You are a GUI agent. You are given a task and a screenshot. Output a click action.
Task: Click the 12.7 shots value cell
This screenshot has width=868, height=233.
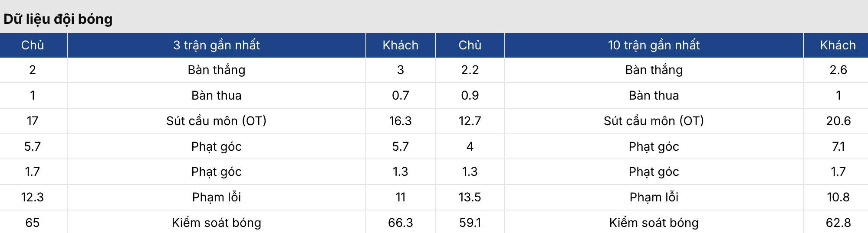pyautogui.click(x=470, y=121)
